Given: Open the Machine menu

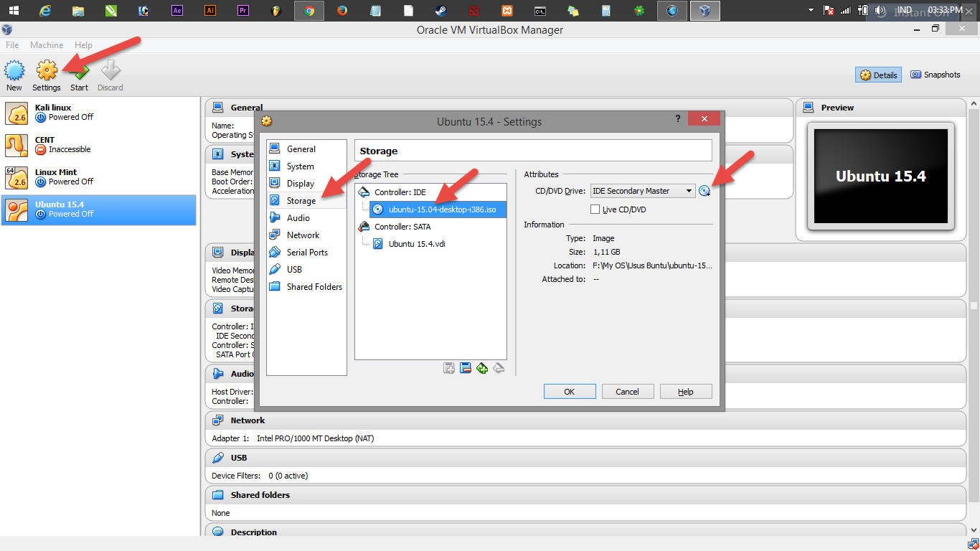Looking at the screenshot, I should (47, 45).
